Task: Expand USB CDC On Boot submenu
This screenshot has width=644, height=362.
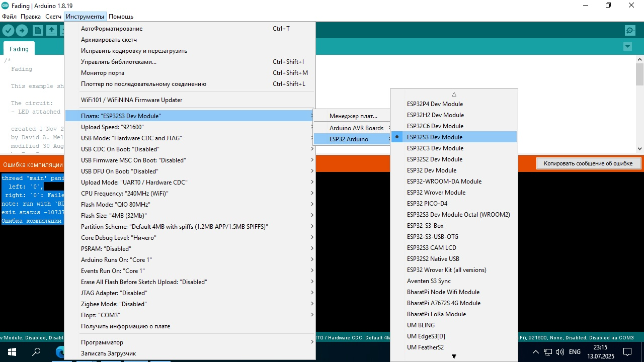Action: (x=190, y=149)
